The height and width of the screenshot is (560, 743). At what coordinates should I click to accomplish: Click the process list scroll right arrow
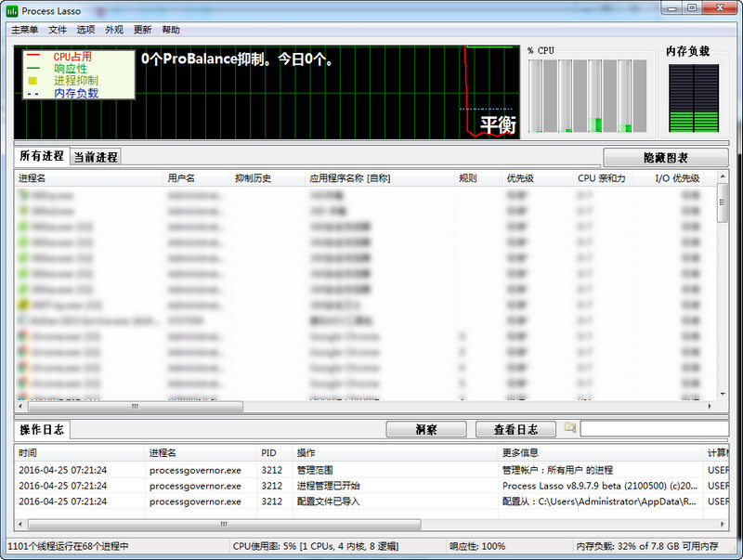tap(710, 407)
